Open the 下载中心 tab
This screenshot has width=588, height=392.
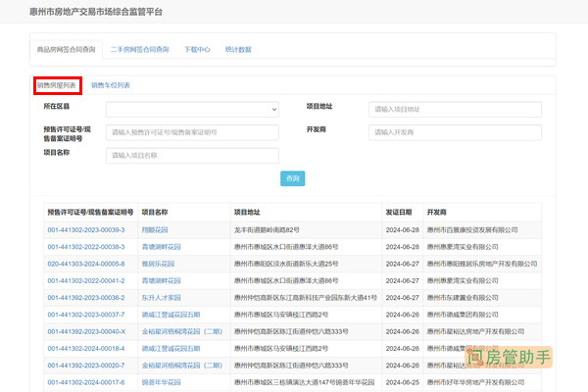coord(197,50)
